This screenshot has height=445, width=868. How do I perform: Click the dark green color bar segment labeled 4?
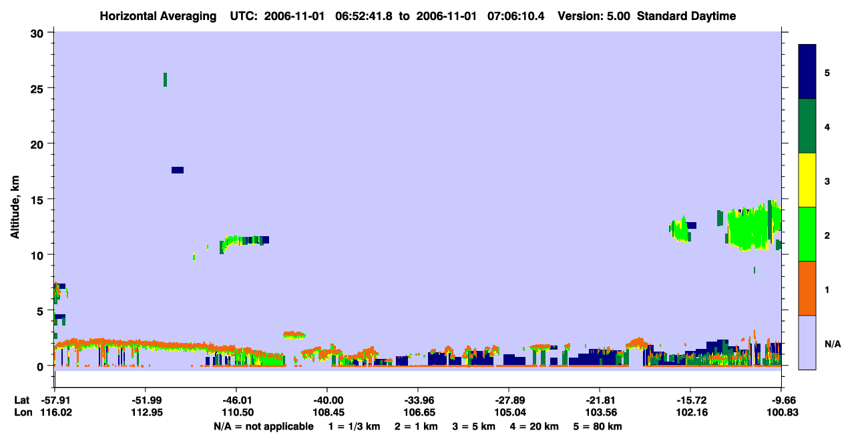click(x=807, y=126)
